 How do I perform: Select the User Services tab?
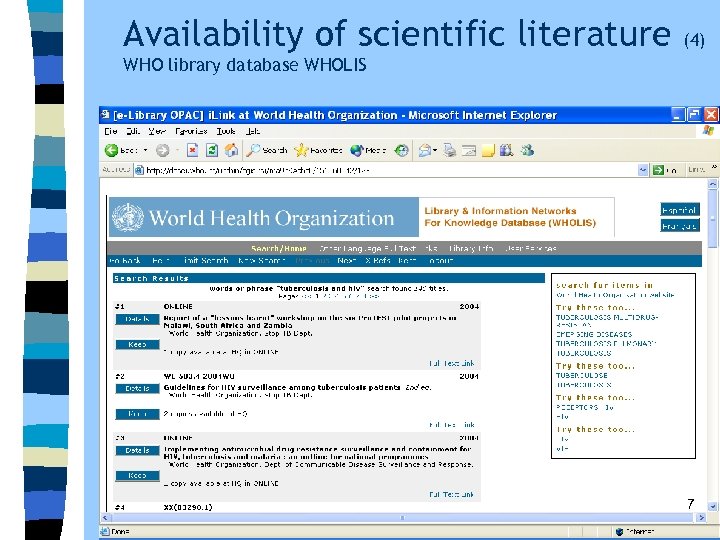[530, 248]
